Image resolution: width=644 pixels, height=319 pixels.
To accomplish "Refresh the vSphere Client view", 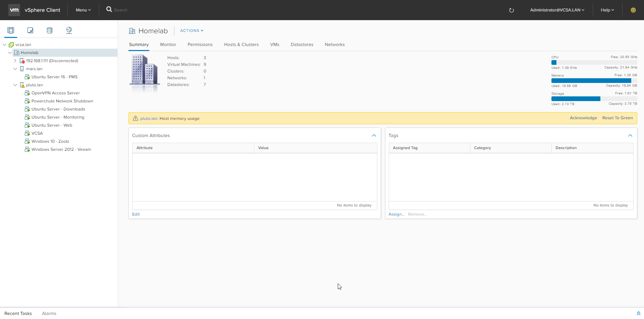I will click(512, 10).
